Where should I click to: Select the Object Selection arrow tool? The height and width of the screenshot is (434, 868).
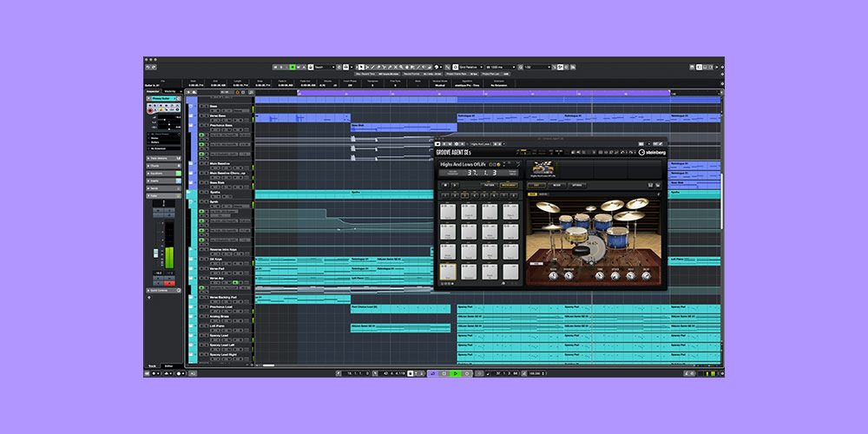point(361,67)
